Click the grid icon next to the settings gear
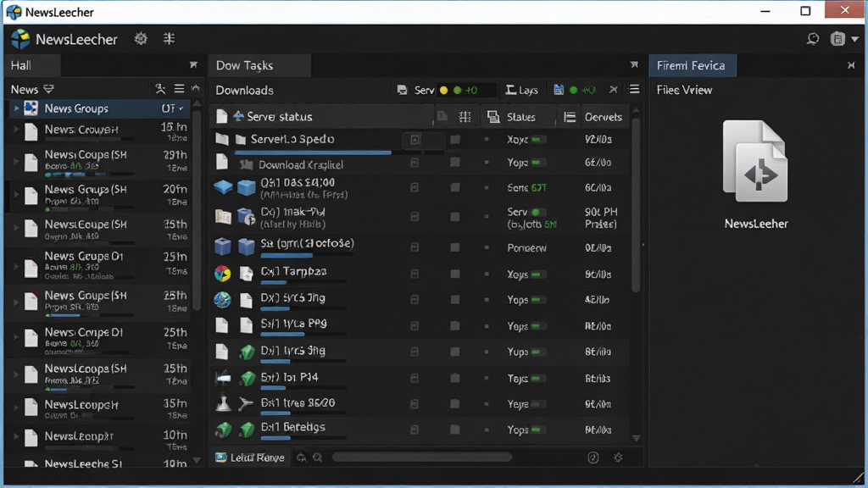 tap(169, 39)
